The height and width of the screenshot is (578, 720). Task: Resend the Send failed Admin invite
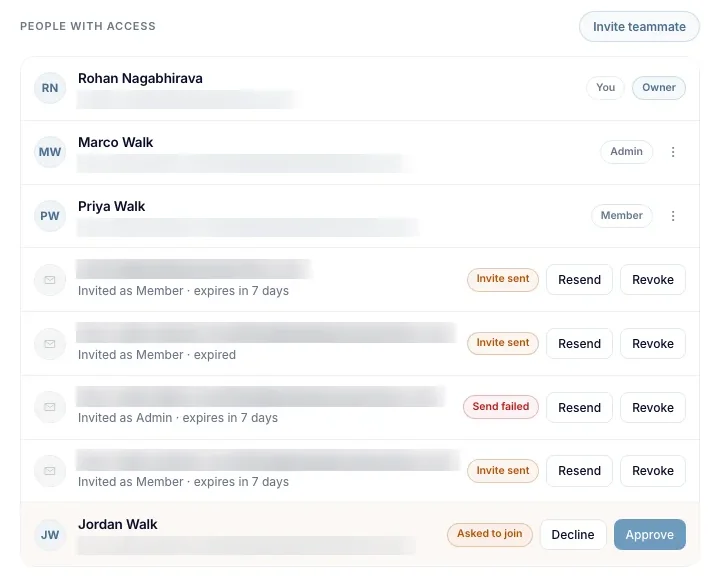click(x=579, y=407)
